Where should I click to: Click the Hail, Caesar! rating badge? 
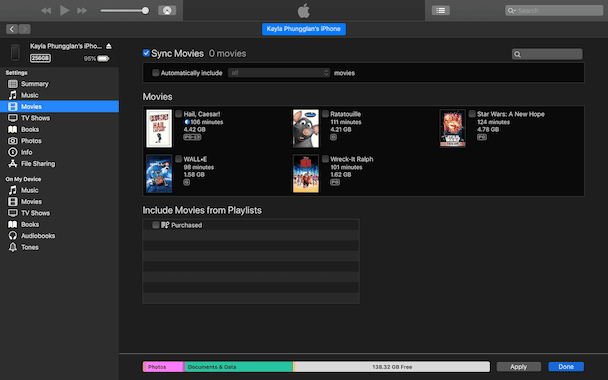pyautogui.click(x=192, y=137)
